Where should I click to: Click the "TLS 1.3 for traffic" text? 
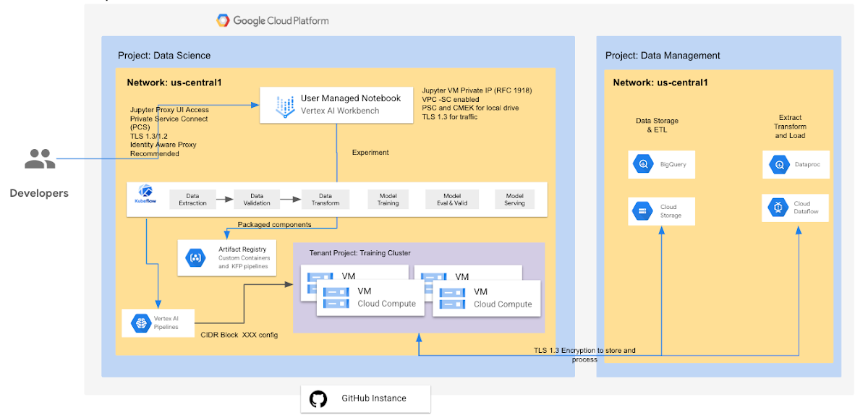click(x=453, y=116)
